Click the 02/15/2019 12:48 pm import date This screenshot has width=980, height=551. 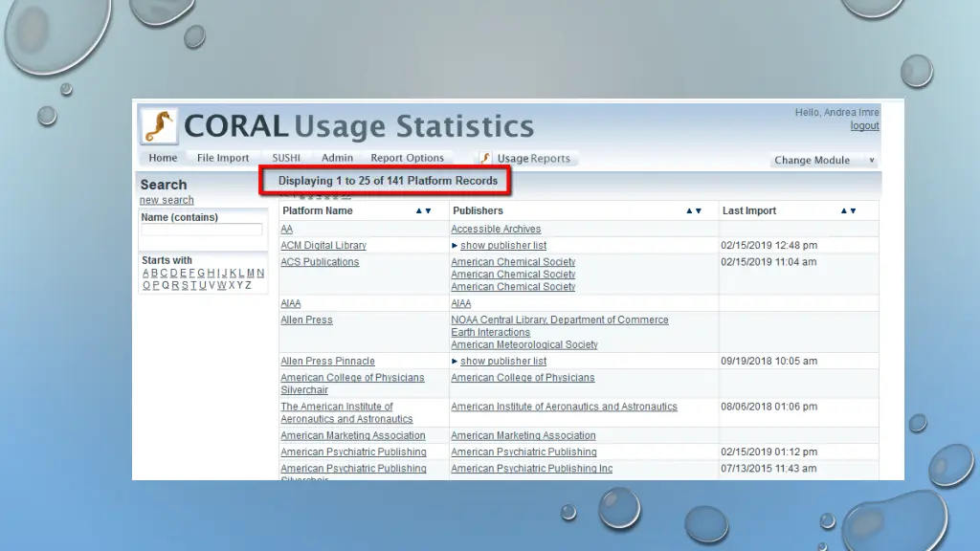(769, 246)
